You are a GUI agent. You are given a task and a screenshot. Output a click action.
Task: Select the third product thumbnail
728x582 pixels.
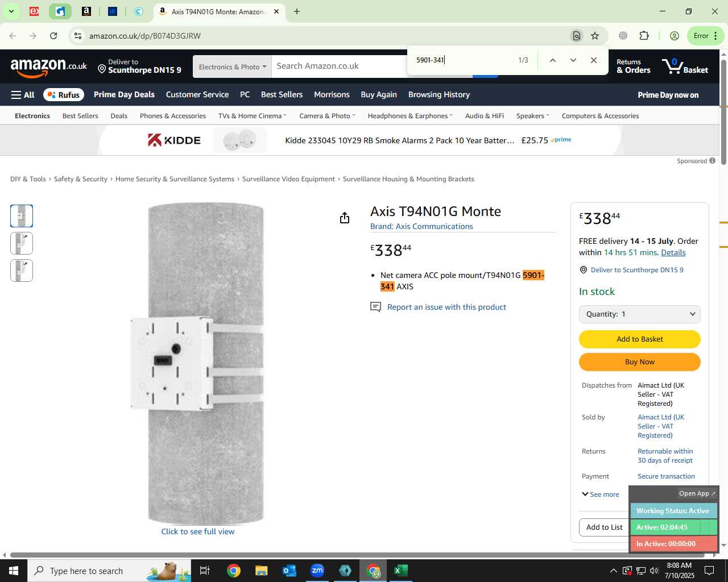[x=22, y=271]
